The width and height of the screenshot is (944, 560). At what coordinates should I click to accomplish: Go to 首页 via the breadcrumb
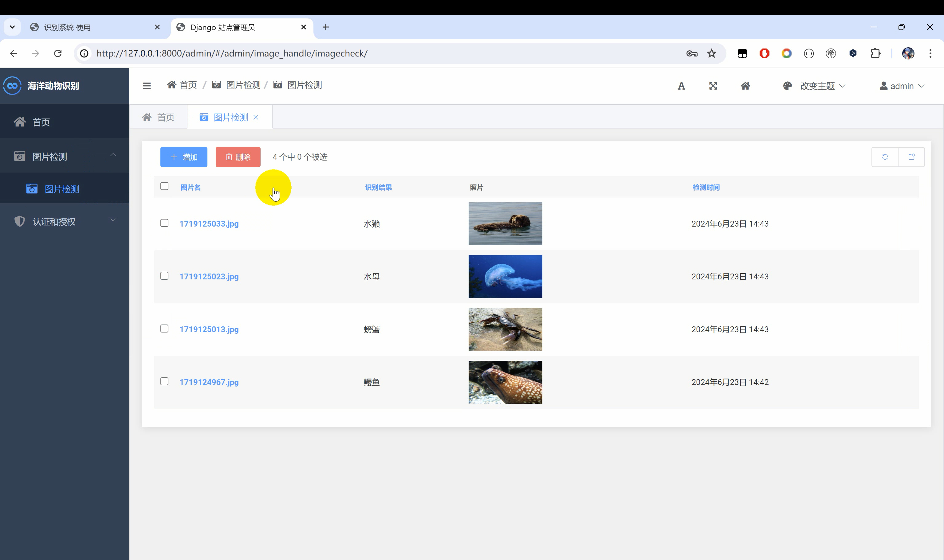tap(188, 84)
